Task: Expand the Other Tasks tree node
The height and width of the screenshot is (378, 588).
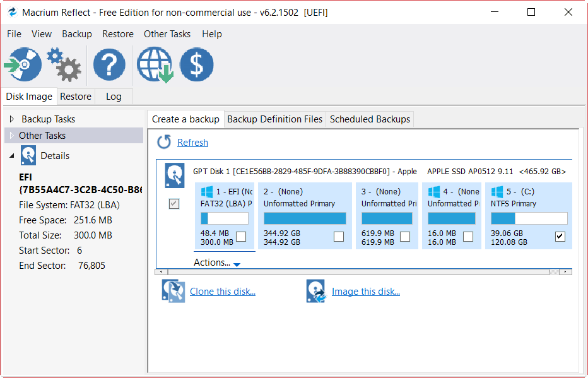Action: [11, 136]
